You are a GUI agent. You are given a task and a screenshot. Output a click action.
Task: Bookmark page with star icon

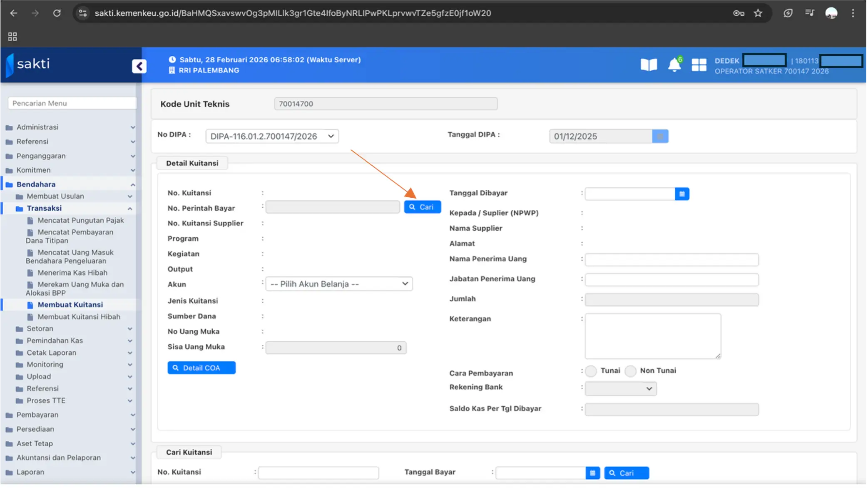tap(758, 13)
